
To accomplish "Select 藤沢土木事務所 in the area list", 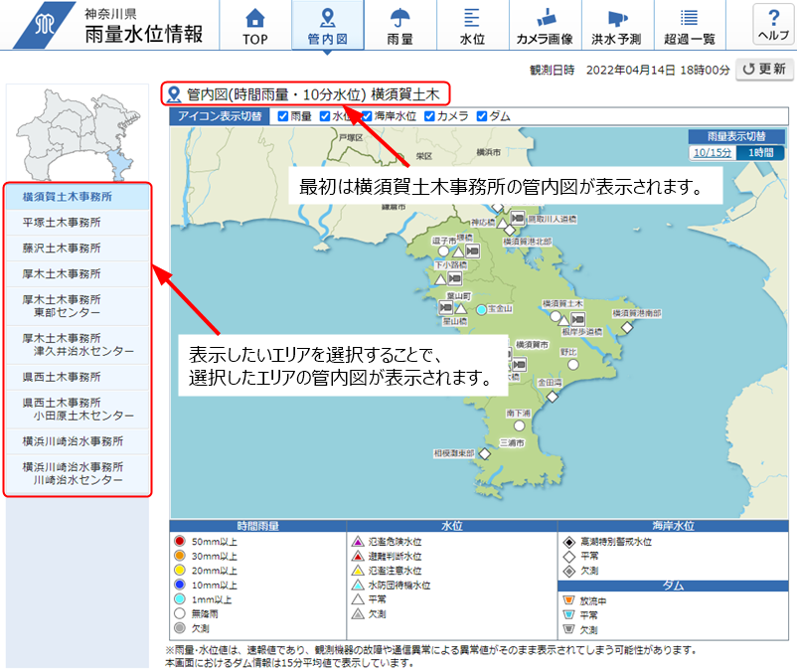I will pyautogui.click(x=78, y=249).
